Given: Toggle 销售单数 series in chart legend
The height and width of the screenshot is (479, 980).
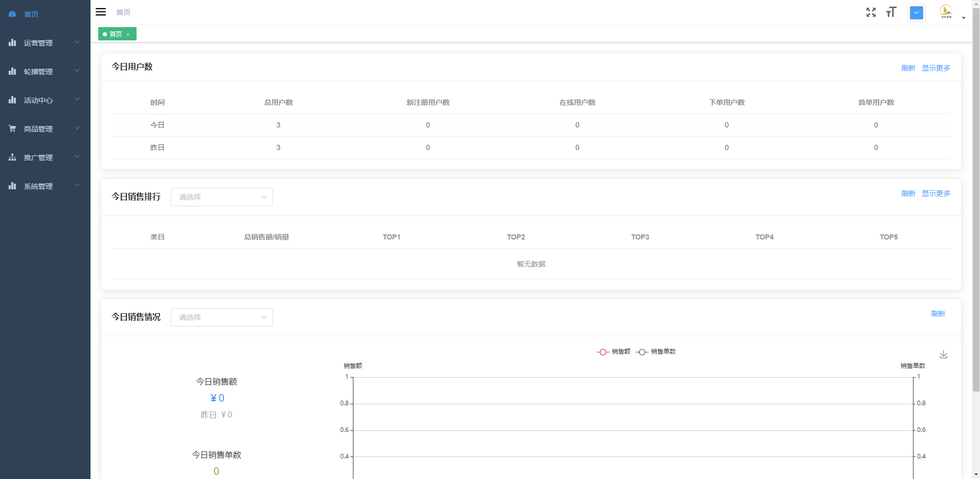Looking at the screenshot, I should (656, 352).
